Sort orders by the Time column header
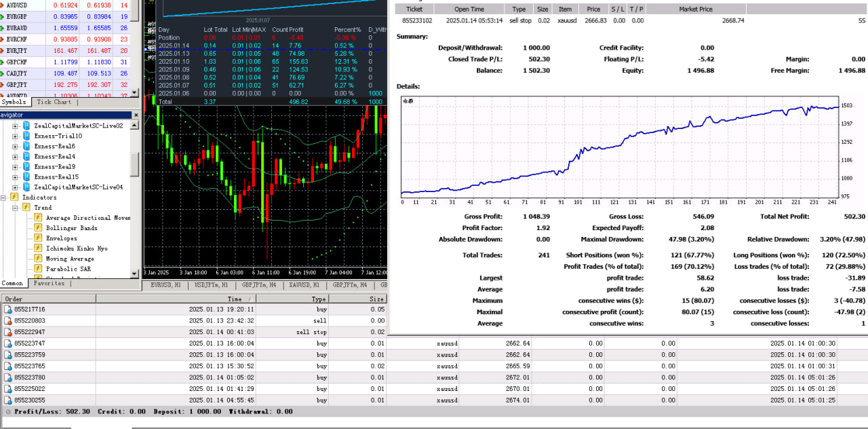This screenshot has height=429, width=868. pos(176,299)
